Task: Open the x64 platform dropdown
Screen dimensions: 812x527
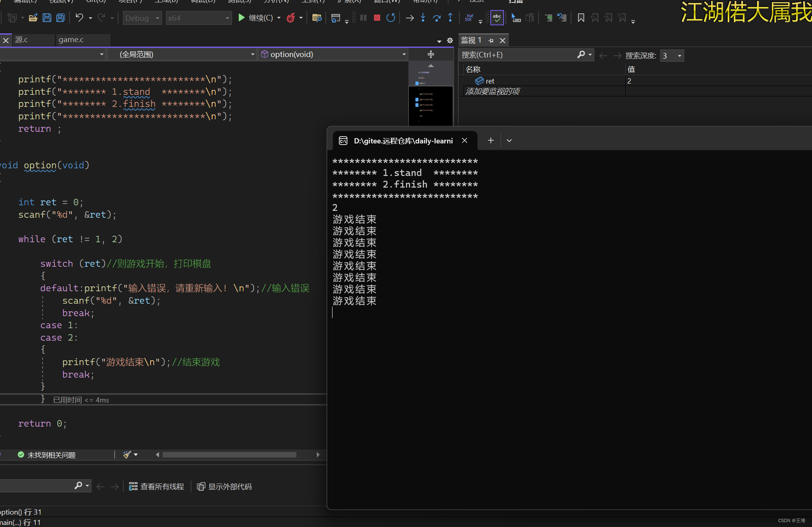Action: point(199,18)
